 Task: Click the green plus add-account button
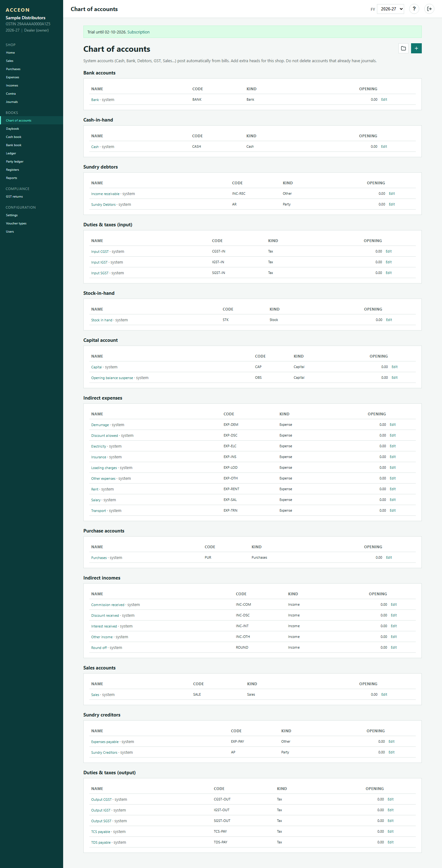[x=416, y=48]
